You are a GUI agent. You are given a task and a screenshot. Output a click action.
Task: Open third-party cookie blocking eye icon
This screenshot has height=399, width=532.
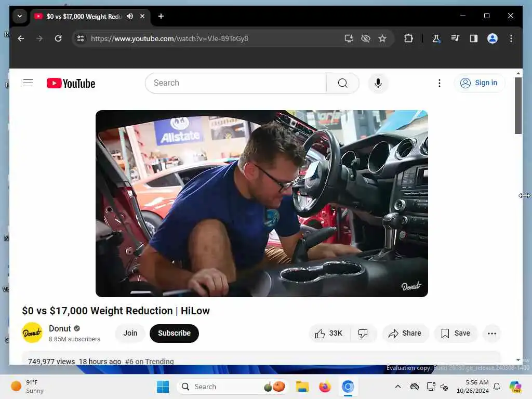(x=365, y=38)
